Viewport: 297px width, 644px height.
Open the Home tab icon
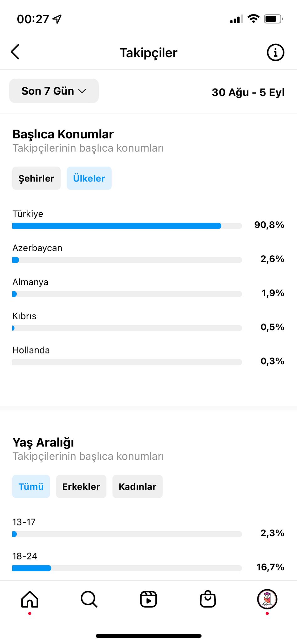point(30,599)
